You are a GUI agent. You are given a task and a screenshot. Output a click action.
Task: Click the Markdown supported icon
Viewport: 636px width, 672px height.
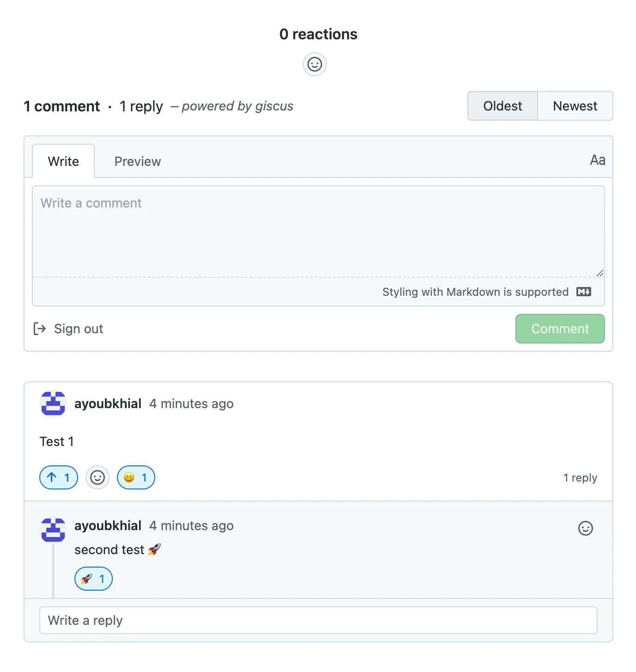(584, 292)
